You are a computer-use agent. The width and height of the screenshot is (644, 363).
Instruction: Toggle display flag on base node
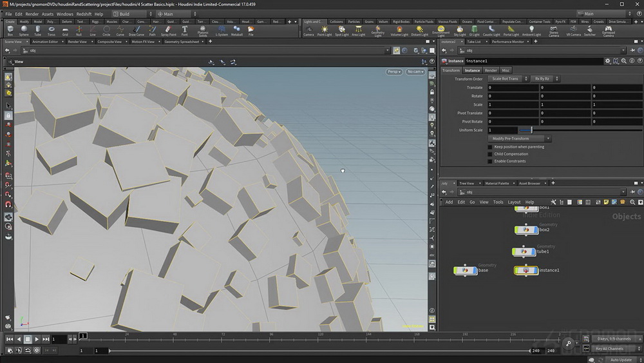(x=475, y=270)
